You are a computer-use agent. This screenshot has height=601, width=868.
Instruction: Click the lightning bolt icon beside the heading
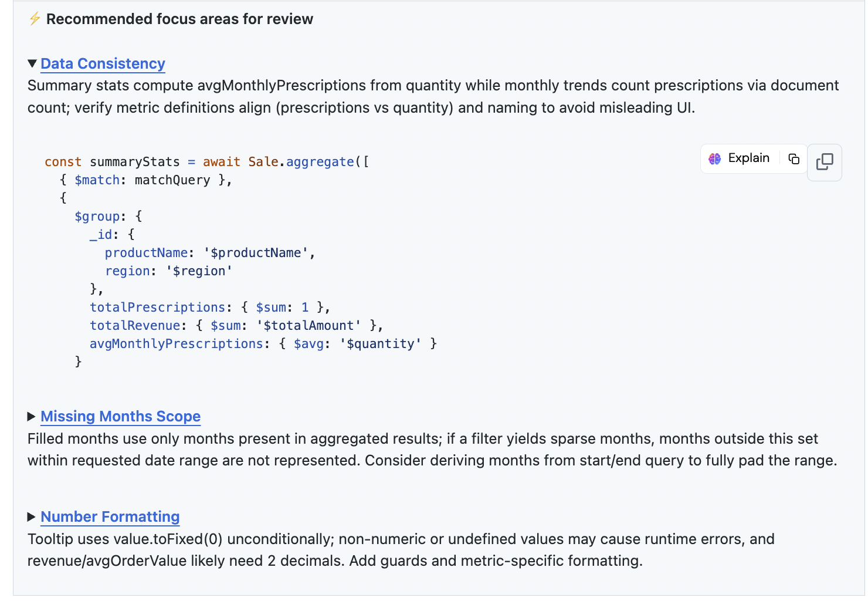click(x=35, y=19)
